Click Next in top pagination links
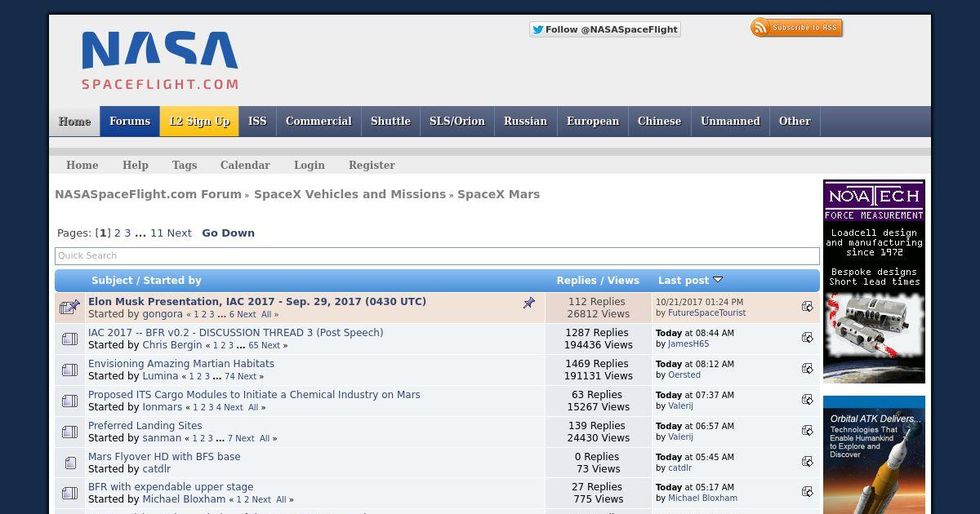 (180, 233)
